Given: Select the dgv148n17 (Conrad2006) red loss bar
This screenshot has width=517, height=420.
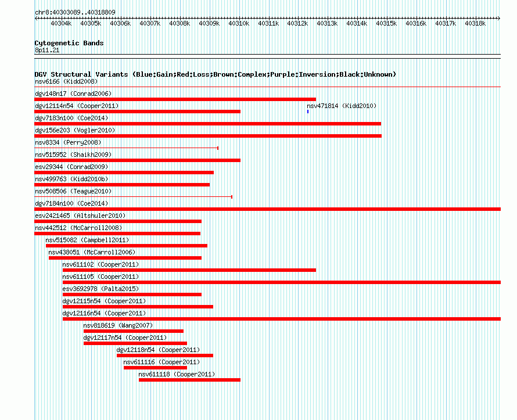Looking at the screenshot, I should (x=175, y=99).
